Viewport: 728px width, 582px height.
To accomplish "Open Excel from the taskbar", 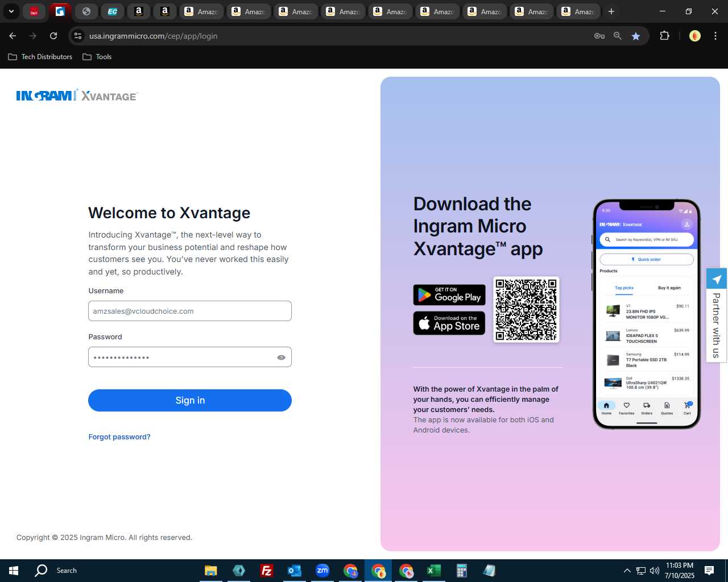I will [434, 571].
